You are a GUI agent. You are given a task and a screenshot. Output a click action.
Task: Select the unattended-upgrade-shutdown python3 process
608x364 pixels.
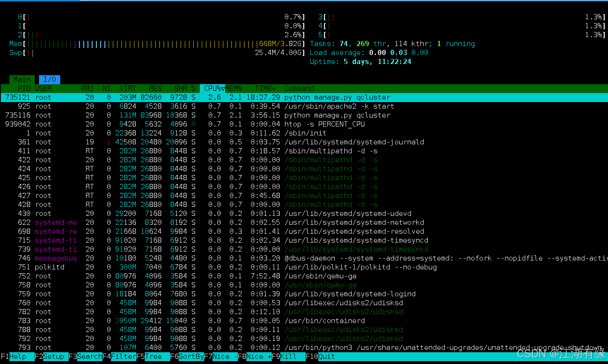tap(304, 348)
